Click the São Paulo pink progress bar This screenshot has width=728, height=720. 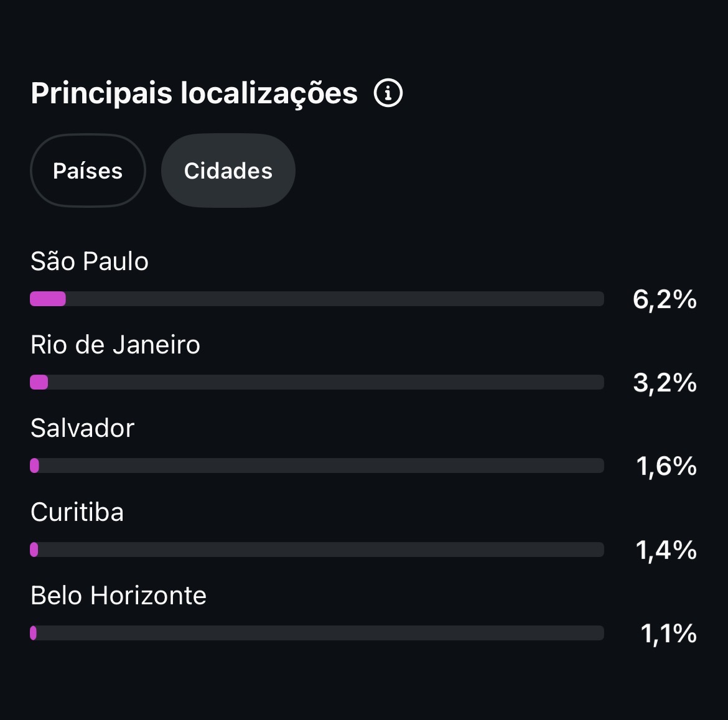point(317,299)
